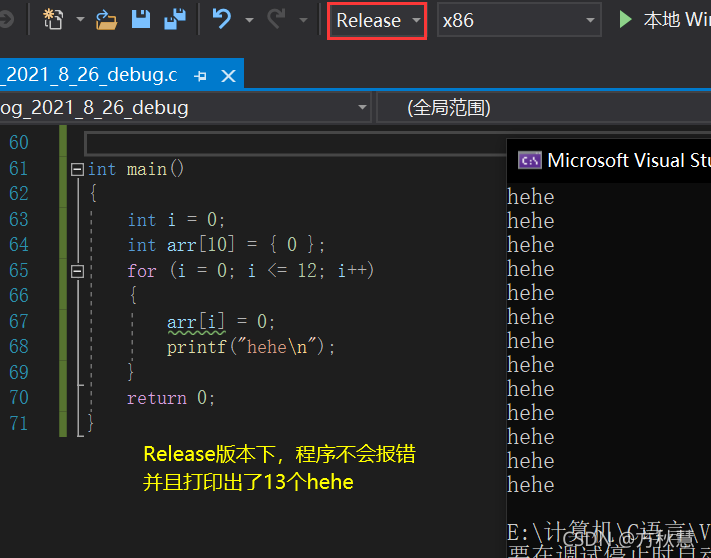Click the code text 'int arr[10] = { 0 };'
Viewport: 711px width, 558px height.
(226, 245)
